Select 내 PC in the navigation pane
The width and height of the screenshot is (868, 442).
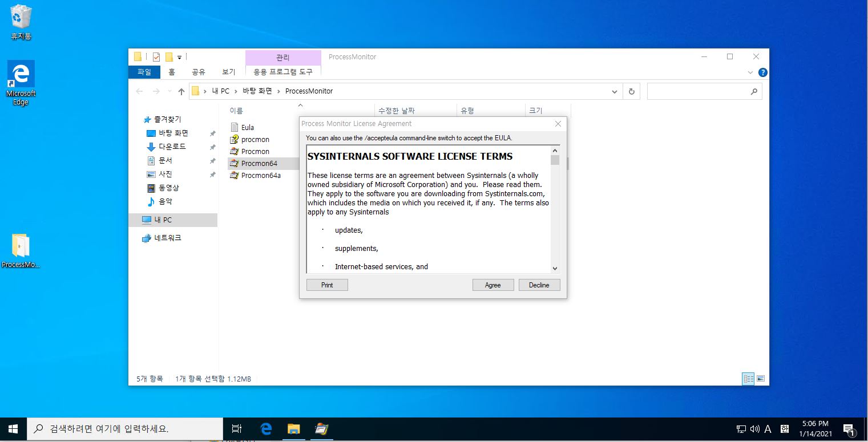173,220
